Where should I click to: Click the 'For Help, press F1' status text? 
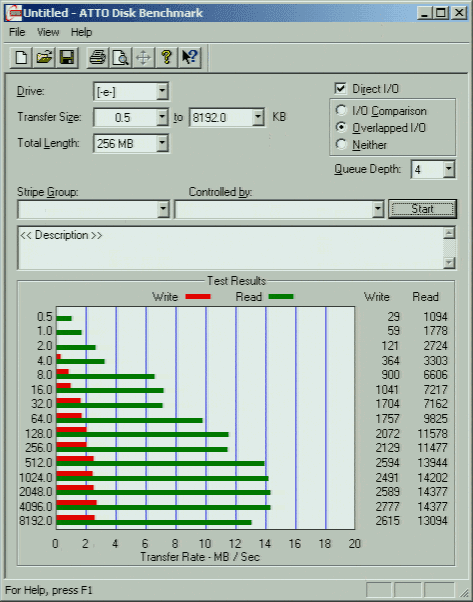[49, 590]
